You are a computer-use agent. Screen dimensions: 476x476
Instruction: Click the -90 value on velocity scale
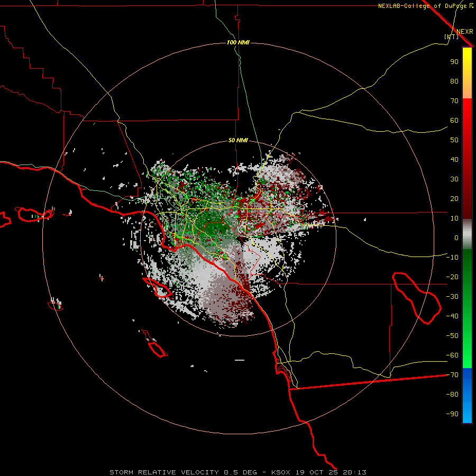[x=452, y=414]
